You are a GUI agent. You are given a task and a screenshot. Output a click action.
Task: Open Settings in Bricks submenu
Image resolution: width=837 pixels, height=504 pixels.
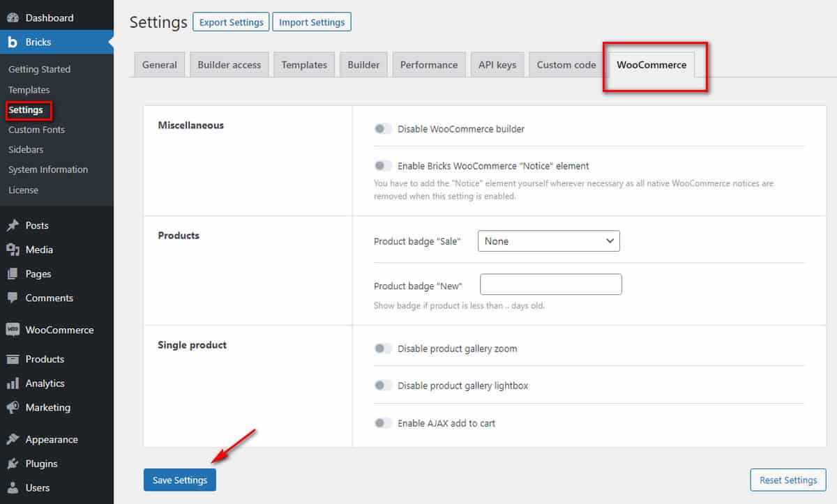tap(26, 110)
